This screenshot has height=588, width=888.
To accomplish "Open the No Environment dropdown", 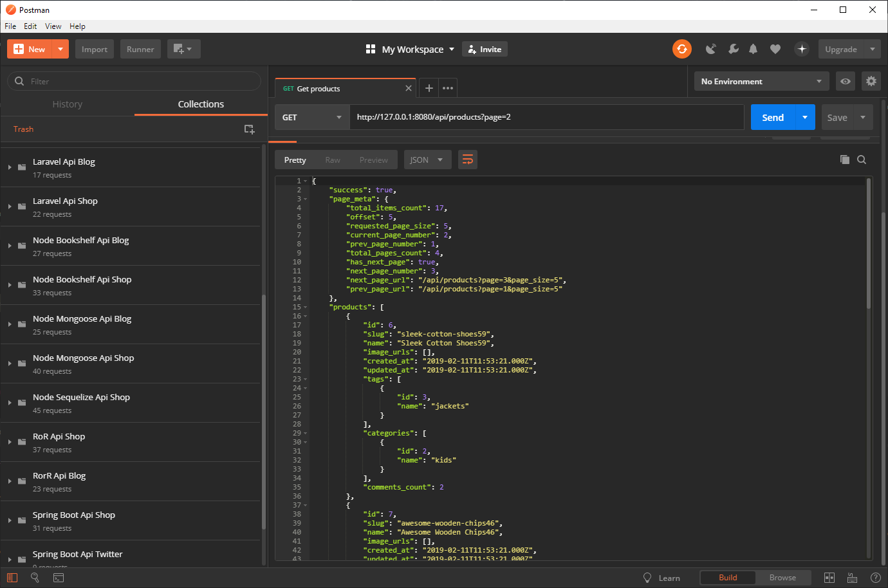I will coord(762,81).
